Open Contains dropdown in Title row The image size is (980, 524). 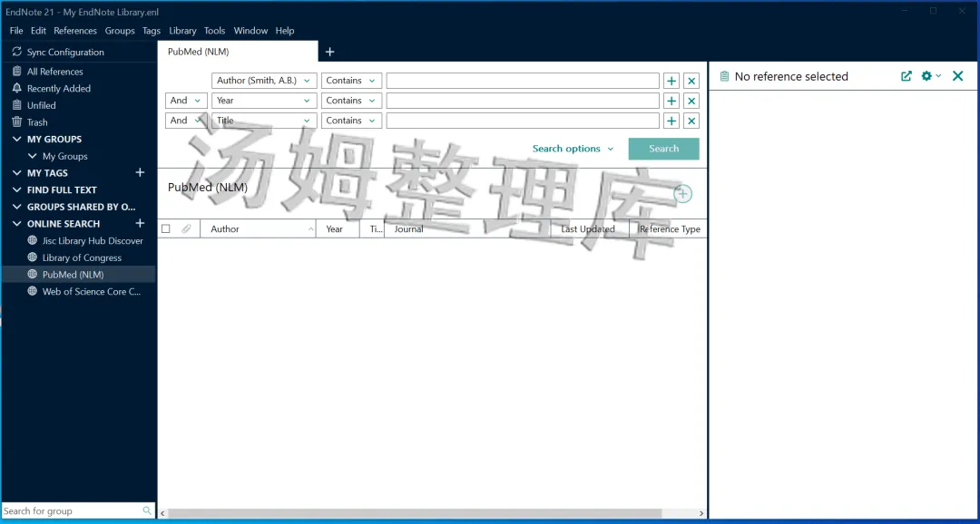(x=351, y=121)
